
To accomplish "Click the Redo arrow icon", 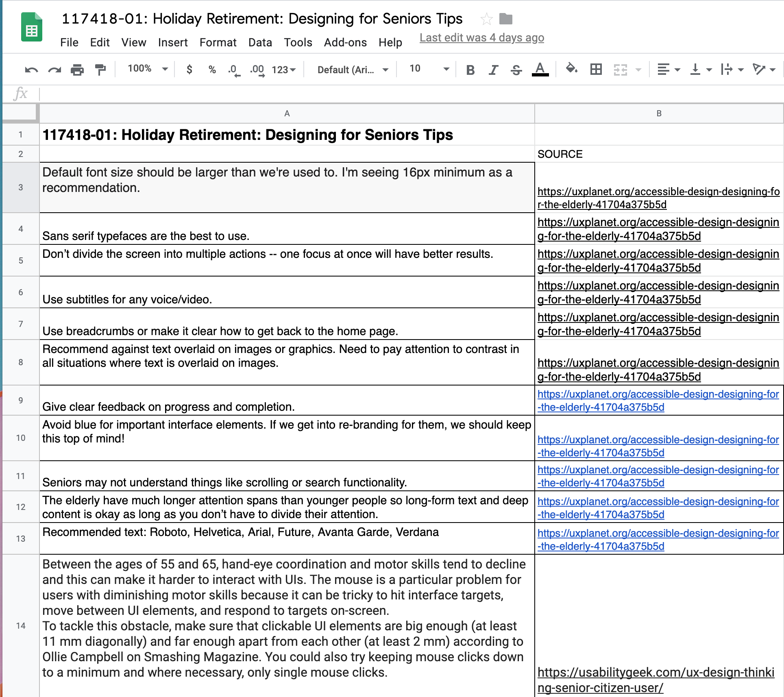I will (x=54, y=70).
